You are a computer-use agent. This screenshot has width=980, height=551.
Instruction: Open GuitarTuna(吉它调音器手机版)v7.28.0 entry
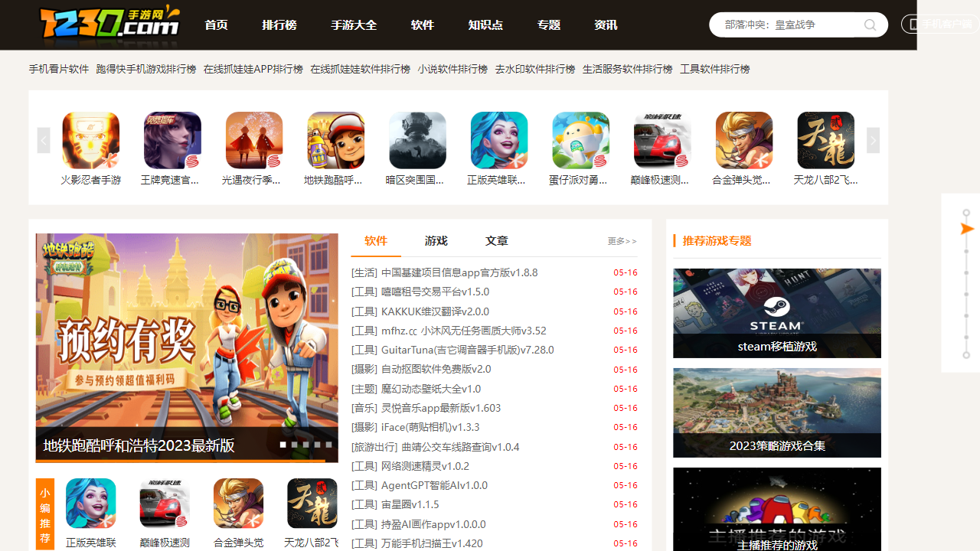coord(468,350)
